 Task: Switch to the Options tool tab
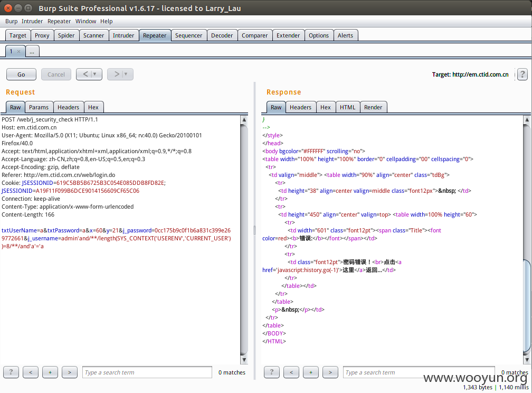[x=319, y=35]
